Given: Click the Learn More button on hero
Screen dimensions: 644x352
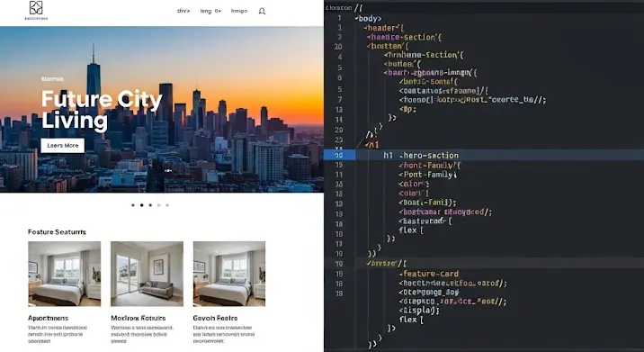Looking at the screenshot, I should click(62, 146).
